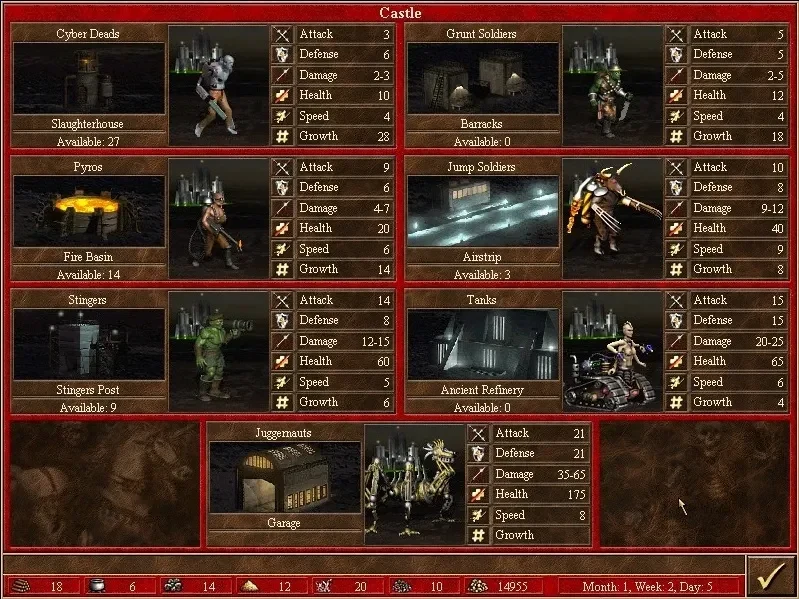Viewport: 799px width, 599px height.
Task: Click the Pyros creature portrait
Action: (x=219, y=219)
